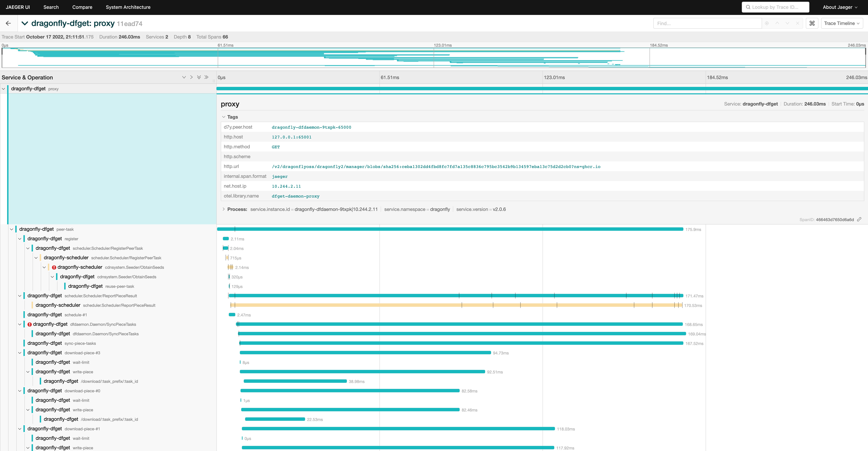Select the first wait-limit span under download-piece-#3

coord(62,362)
